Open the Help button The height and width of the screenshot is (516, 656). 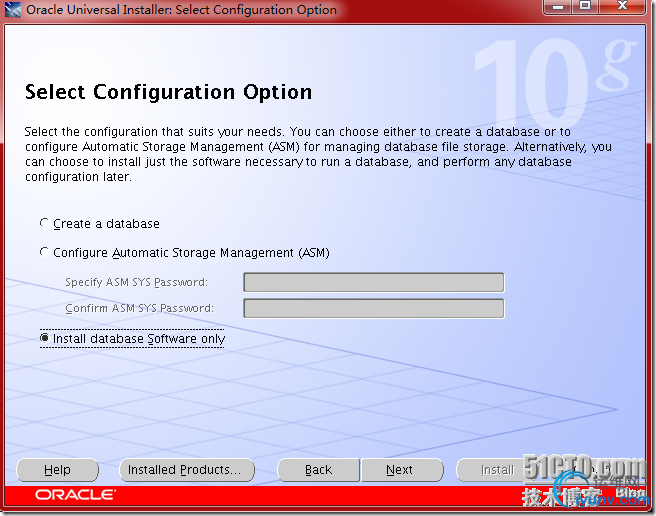(57, 470)
